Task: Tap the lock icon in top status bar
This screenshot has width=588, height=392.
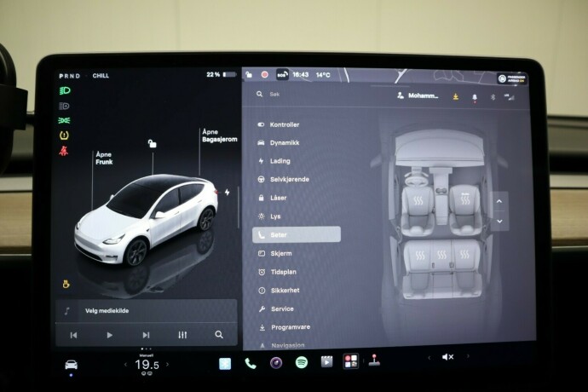Action: pos(249,74)
